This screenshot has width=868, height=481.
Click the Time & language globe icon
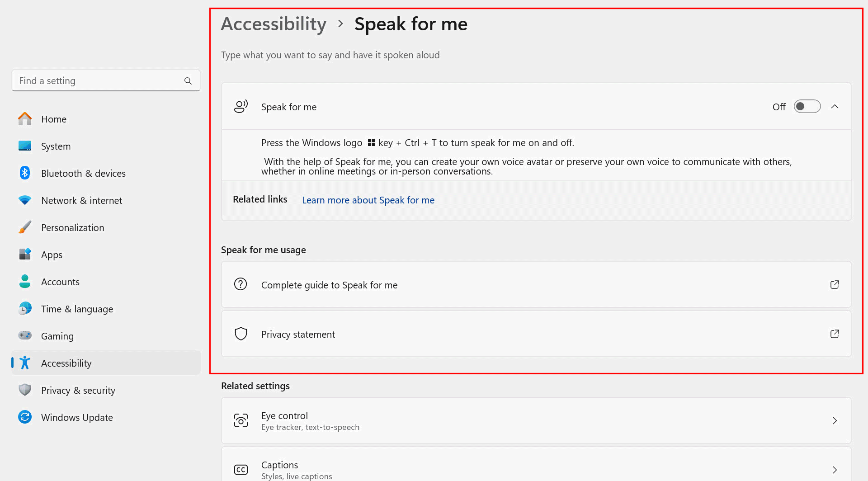[x=25, y=309]
